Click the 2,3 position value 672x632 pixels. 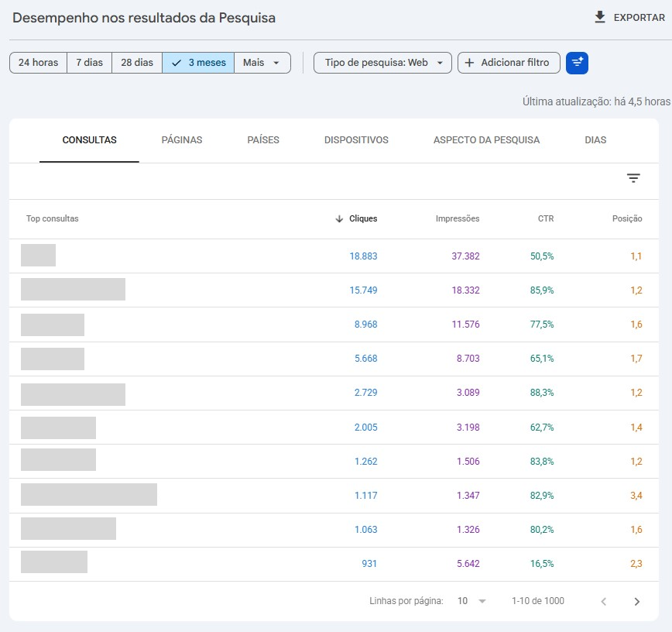[x=636, y=563]
